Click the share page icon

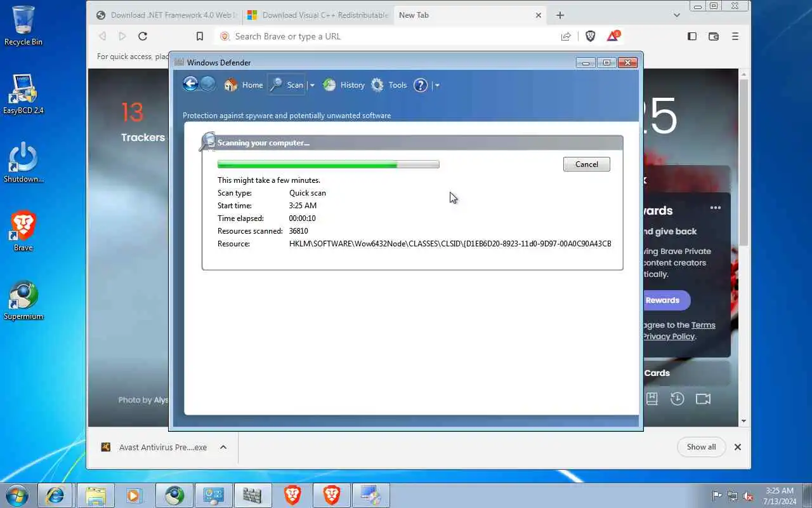tap(566, 36)
